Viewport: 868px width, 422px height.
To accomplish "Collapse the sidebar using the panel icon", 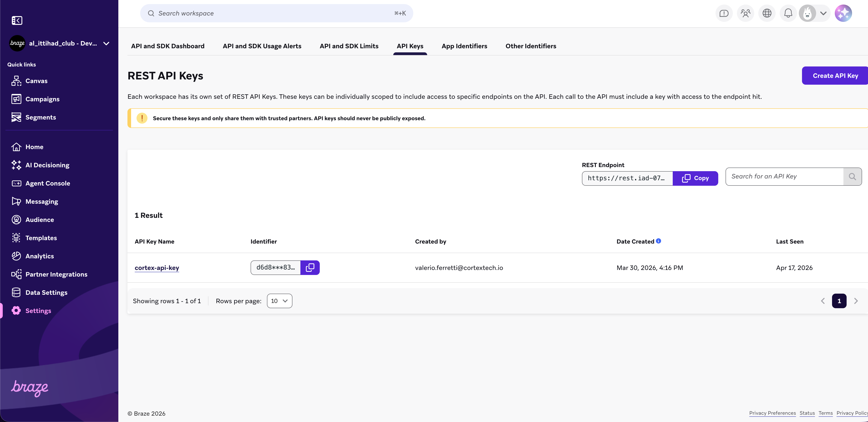I will click(17, 20).
